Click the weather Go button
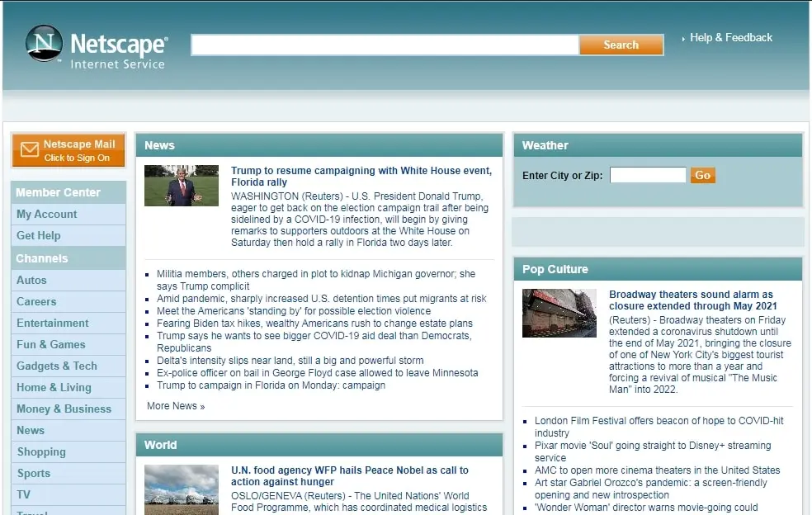The width and height of the screenshot is (812, 515). (703, 175)
